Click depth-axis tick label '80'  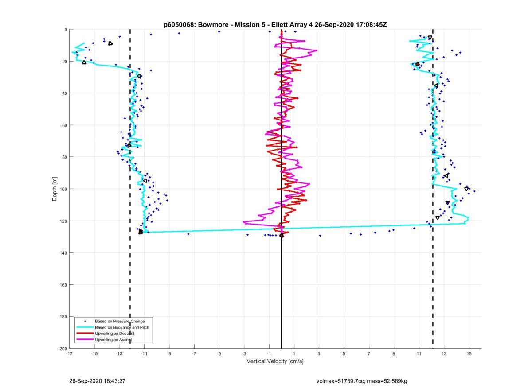(64, 157)
